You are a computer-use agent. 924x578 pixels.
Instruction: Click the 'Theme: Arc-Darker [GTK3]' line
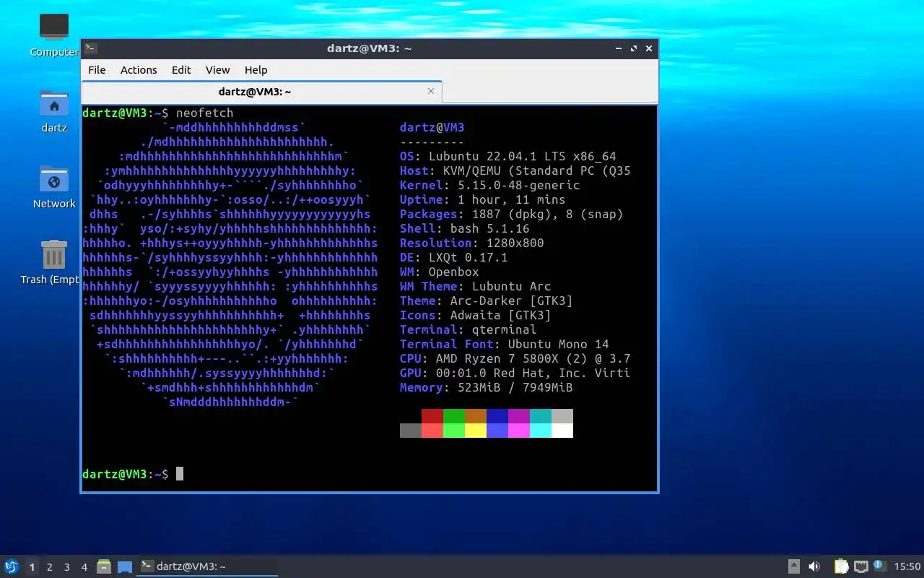[x=487, y=301]
